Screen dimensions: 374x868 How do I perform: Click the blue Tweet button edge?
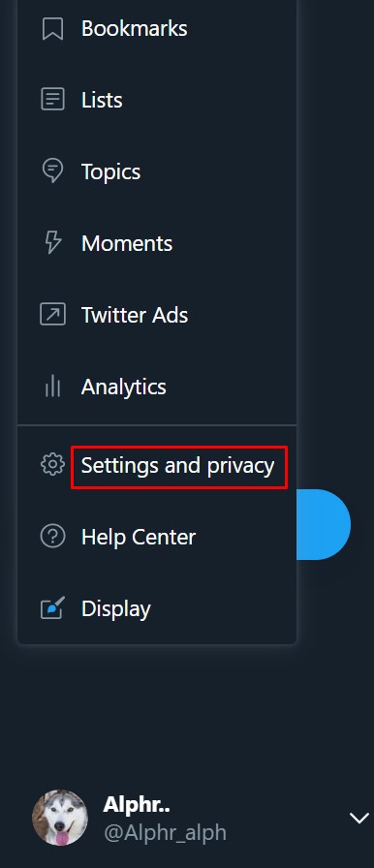[324, 524]
